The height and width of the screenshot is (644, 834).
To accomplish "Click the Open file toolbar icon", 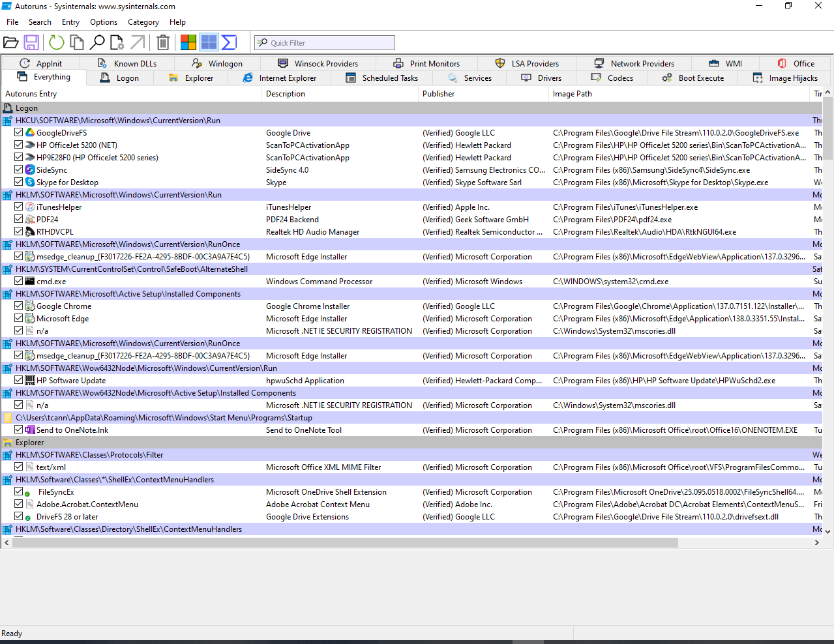I will (x=11, y=43).
